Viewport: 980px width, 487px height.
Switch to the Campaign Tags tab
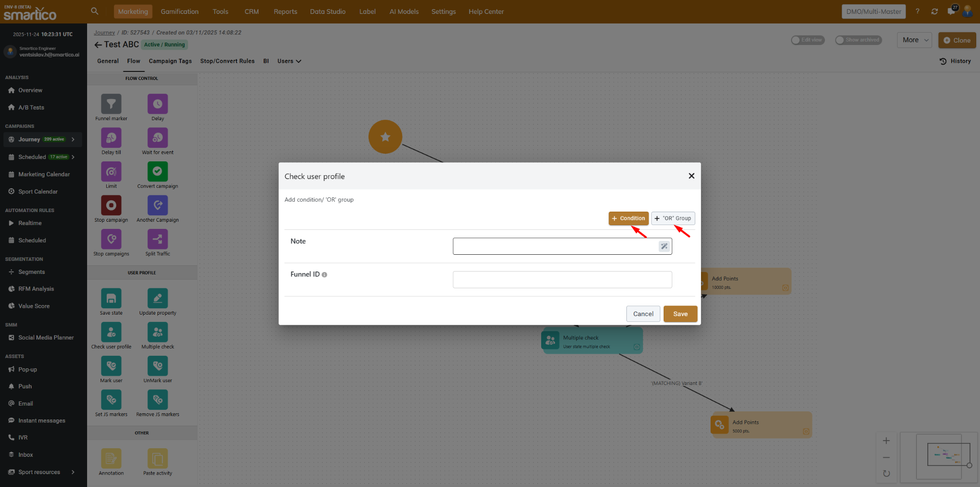click(170, 61)
